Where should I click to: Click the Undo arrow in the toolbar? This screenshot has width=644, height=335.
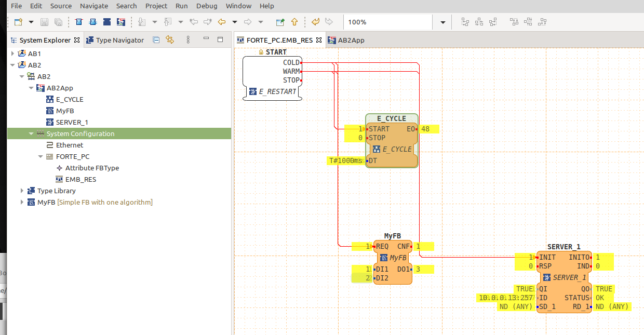[x=315, y=22]
